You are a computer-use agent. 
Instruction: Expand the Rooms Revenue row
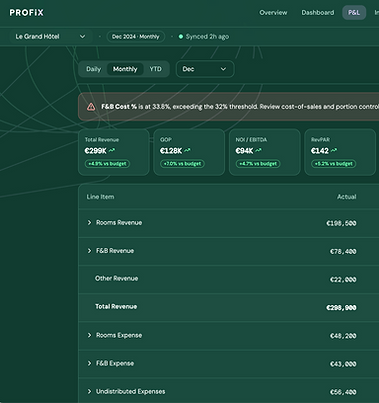(x=89, y=222)
